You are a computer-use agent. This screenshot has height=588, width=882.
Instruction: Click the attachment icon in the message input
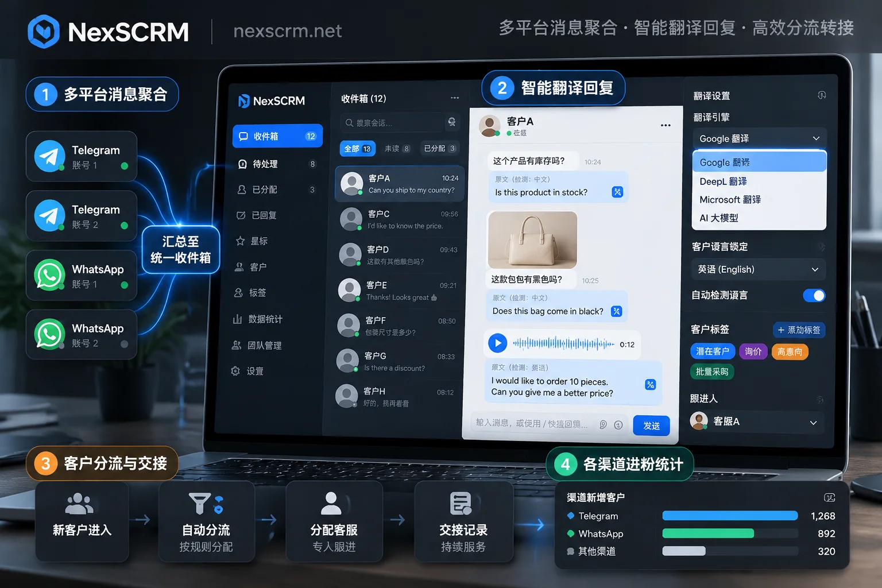pyautogui.click(x=603, y=425)
